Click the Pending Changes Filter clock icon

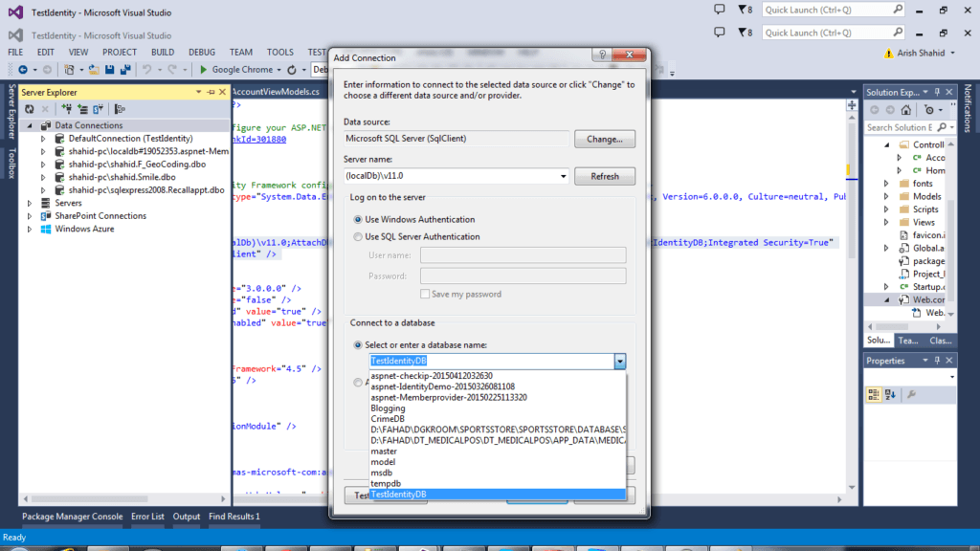click(x=929, y=110)
